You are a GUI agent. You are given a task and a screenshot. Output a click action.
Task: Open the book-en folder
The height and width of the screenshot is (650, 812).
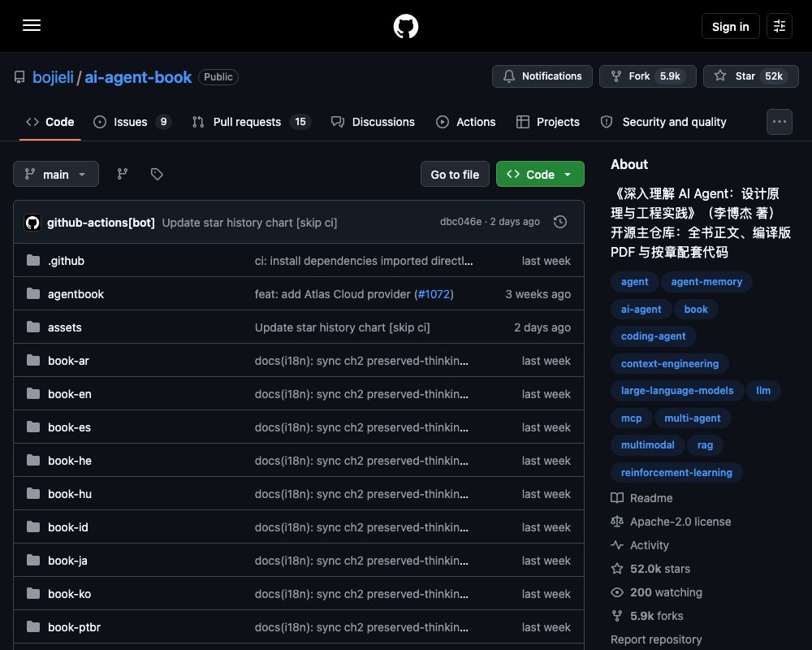[70, 394]
